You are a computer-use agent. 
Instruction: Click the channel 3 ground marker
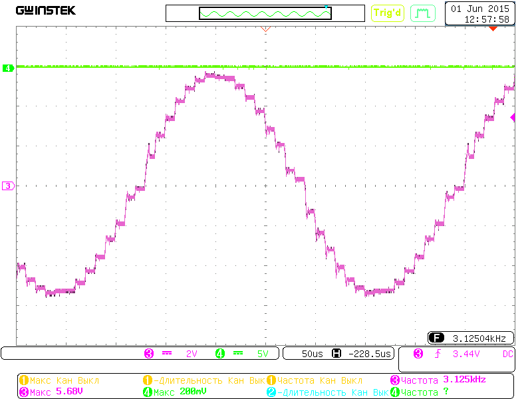pos(8,186)
